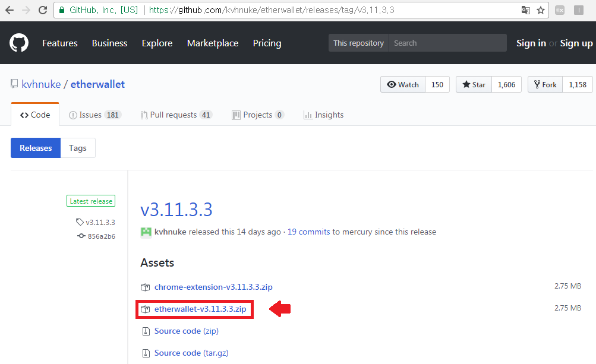Open Business in the GitHub header
Image resolution: width=596 pixels, height=364 pixels.
click(109, 43)
